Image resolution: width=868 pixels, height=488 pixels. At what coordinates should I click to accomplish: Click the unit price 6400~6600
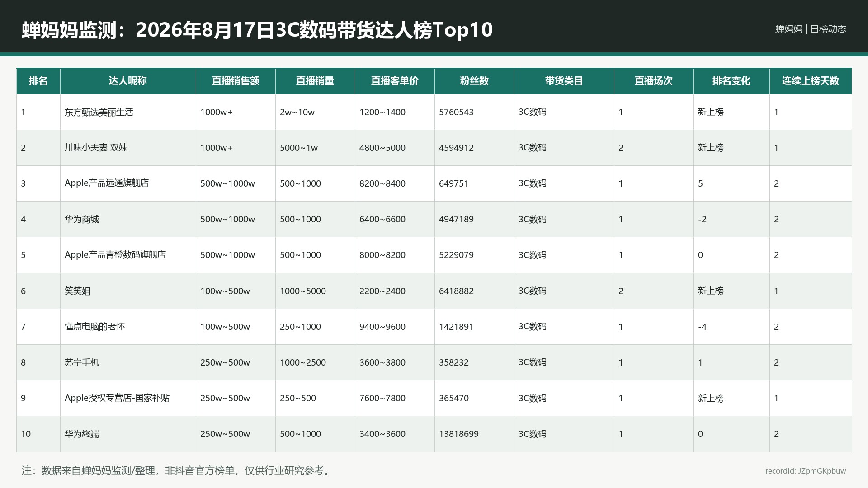382,219
